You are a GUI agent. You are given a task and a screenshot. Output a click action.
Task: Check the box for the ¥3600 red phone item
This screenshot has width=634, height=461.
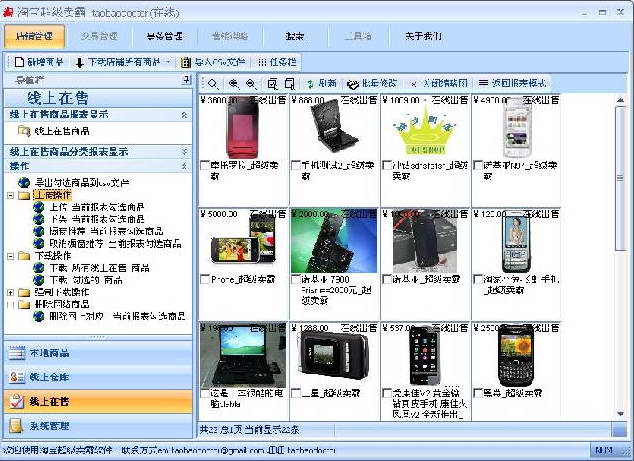pyautogui.click(x=205, y=165)
